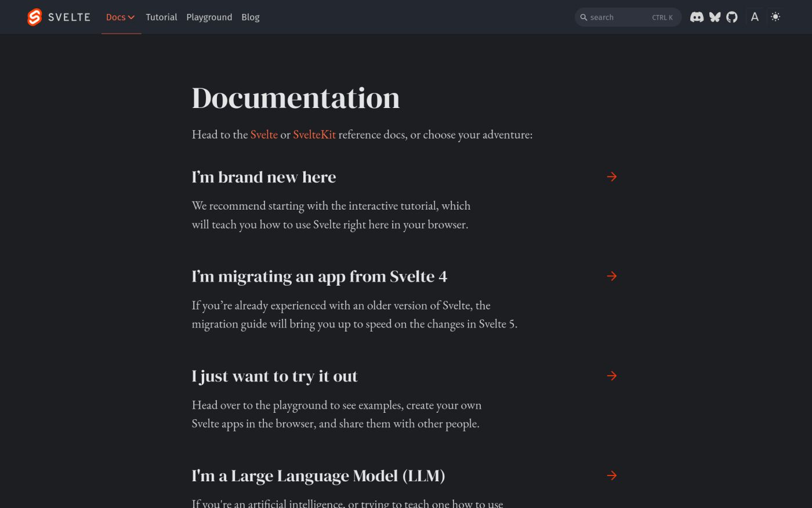Open the Bluesky butterfly icon
Screen dimensions: 812x508
tap(715, 17)
